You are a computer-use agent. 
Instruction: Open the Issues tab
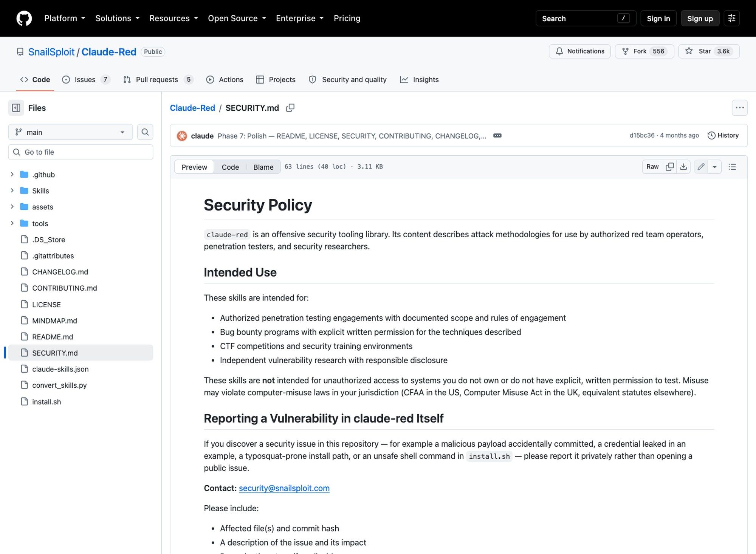point(86,80)
